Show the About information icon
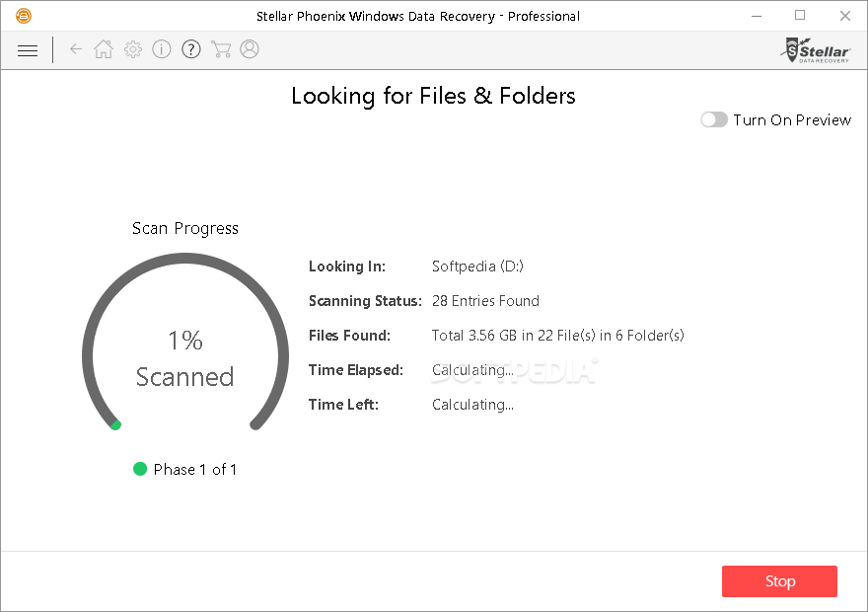This screenshot has width=868, height=612. click(162, 49)
